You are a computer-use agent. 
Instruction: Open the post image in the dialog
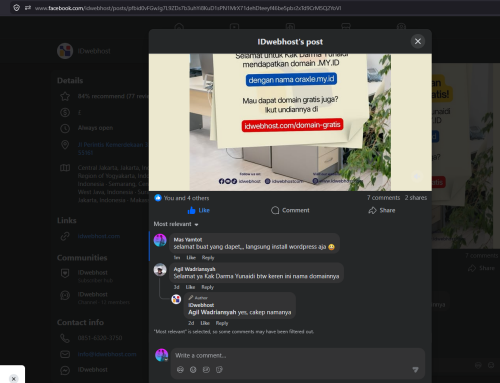(290, 122)
